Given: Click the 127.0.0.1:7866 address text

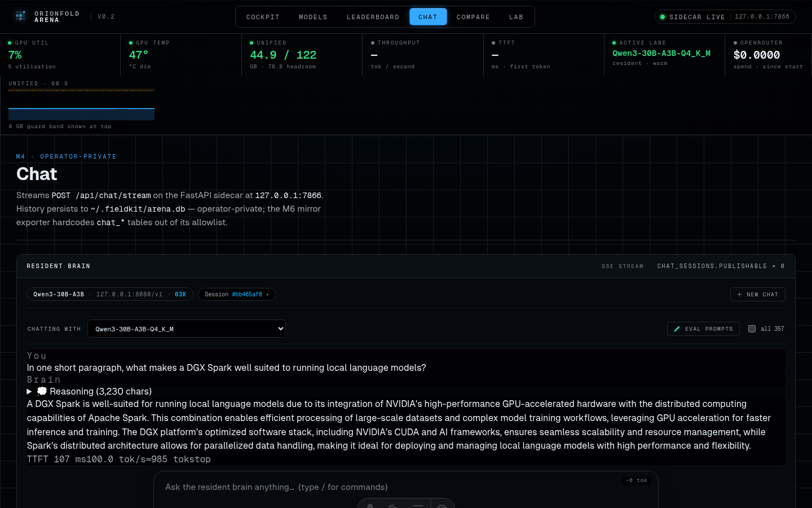Looking at the screenshot, I should click(x=762, y=17).
